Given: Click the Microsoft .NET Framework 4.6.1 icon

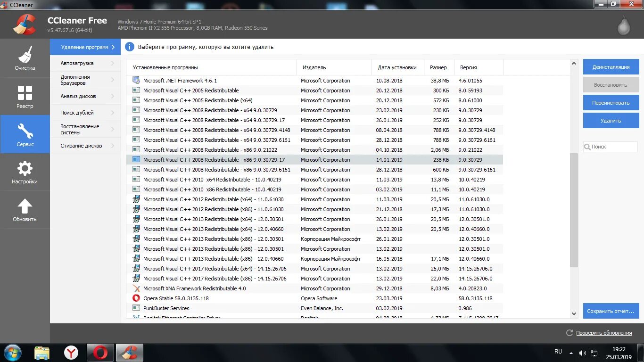Looking at the screenshot, I should [136, 81].
